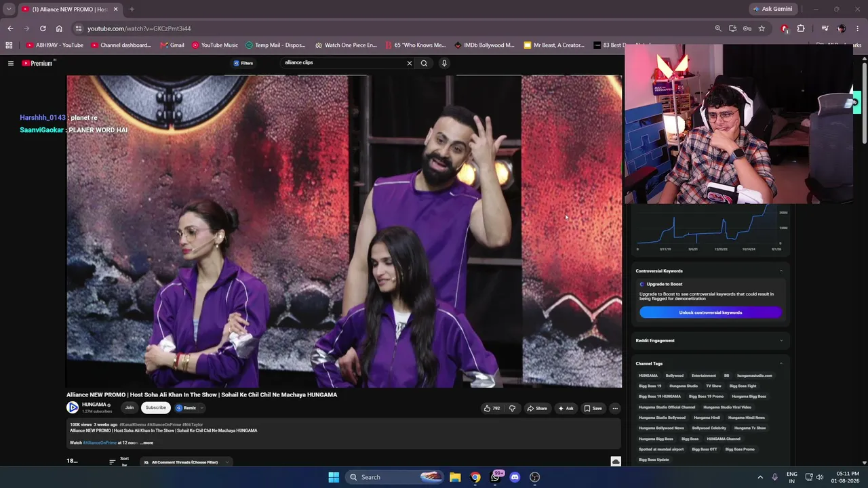Select the 'Bollywood' channel tag
This screenshot has width=868, height=488.
674,375
